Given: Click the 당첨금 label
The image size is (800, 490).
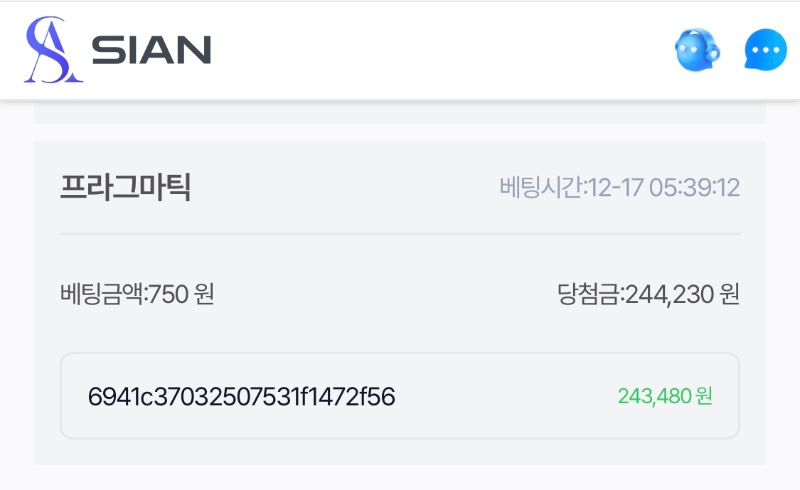Looking at the screenshot, I should coord(589,295).
